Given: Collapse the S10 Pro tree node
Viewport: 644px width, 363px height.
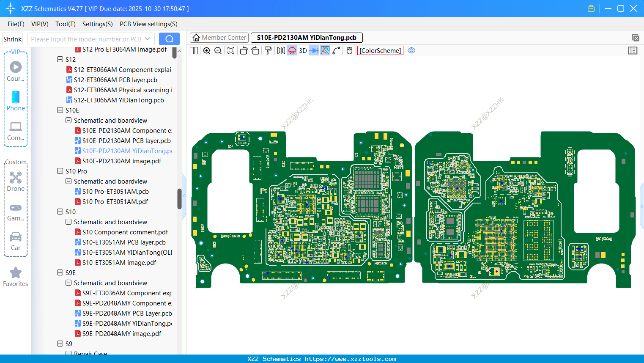Looking at the screenshot, I should pos(60,171).
